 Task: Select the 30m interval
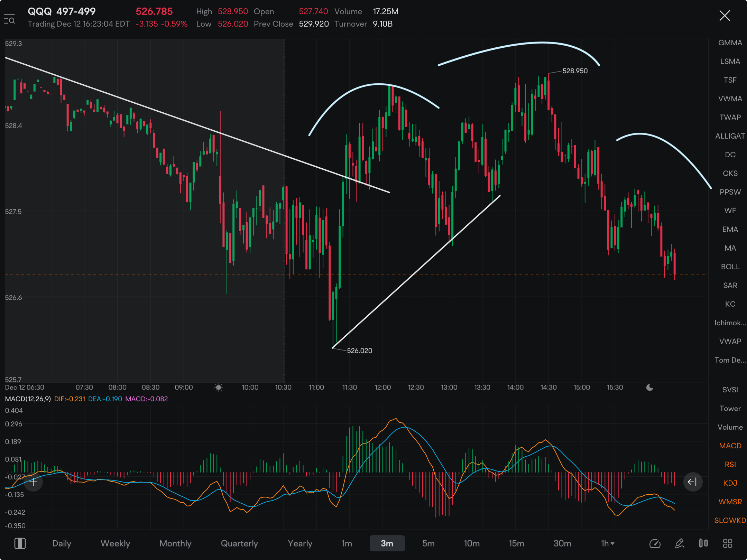[x=562, y=543]
